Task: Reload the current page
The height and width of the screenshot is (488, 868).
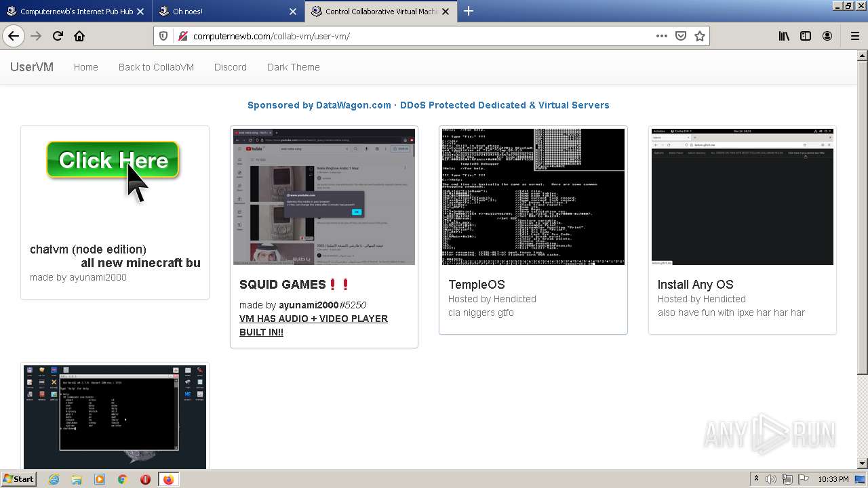Action: click(58, 36)
